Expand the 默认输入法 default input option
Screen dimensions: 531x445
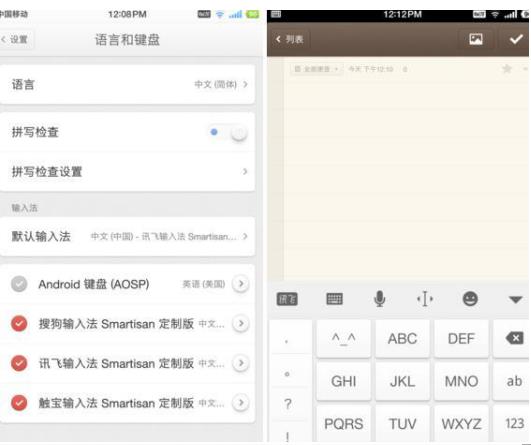coord(127,236)
